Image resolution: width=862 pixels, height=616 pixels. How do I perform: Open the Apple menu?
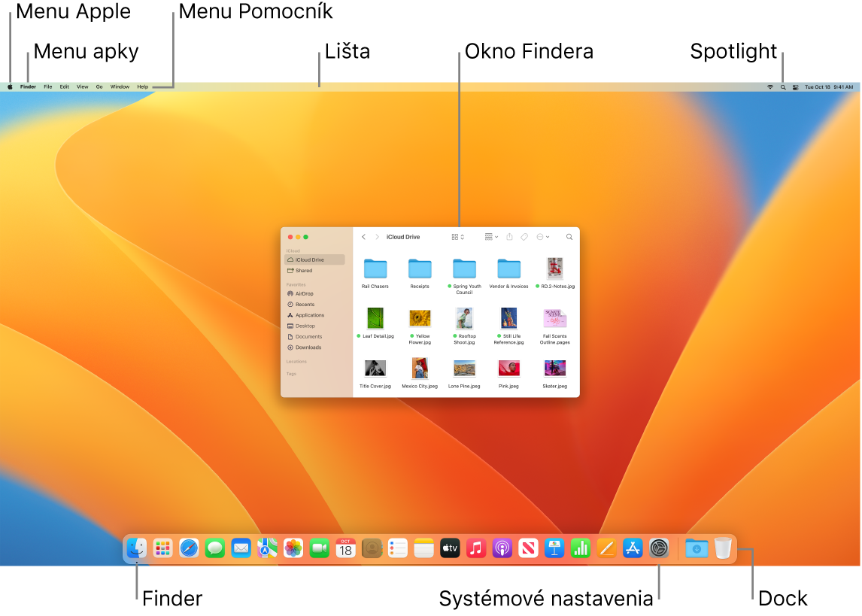pos(9,86)
